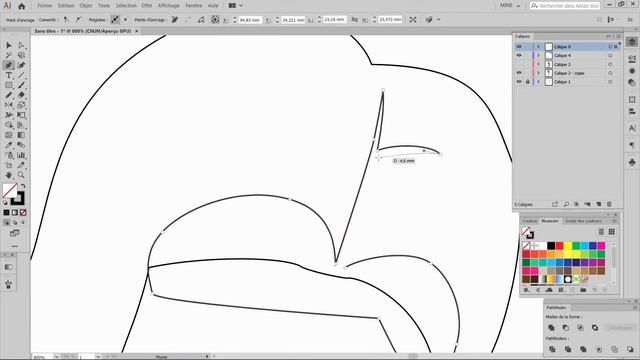Open Edit Toolbar three-dots button
Screen dimensions: 640x360
tap(15, 246)
